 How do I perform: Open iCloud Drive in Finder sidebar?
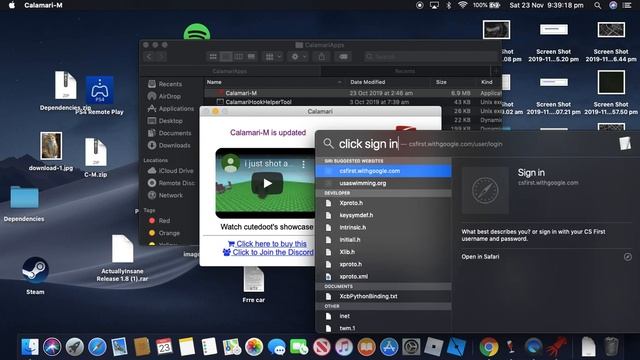pyautogui.click(x=176, y=171)
